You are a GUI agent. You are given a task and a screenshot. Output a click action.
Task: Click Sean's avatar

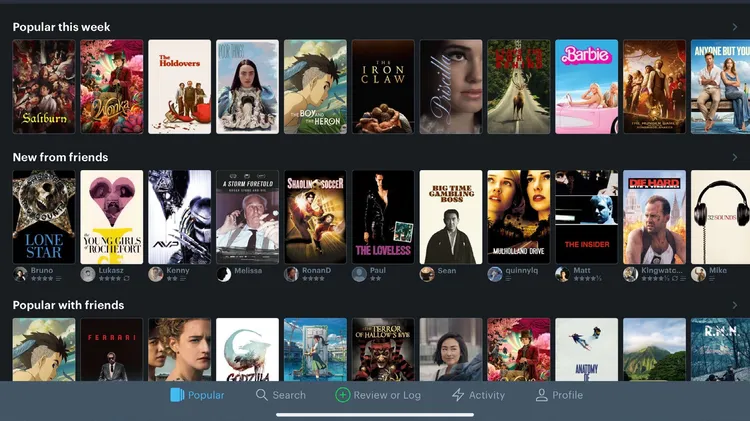pos(427,274)
